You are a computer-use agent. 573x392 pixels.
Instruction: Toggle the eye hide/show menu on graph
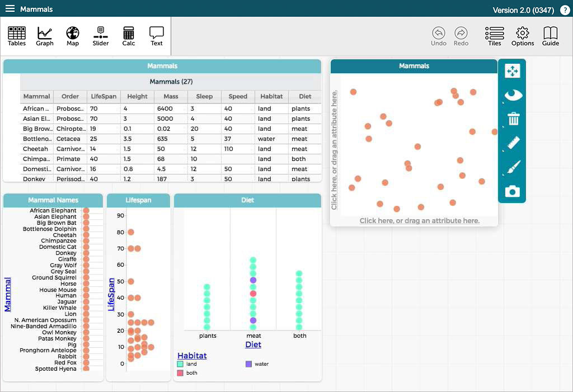512,95
